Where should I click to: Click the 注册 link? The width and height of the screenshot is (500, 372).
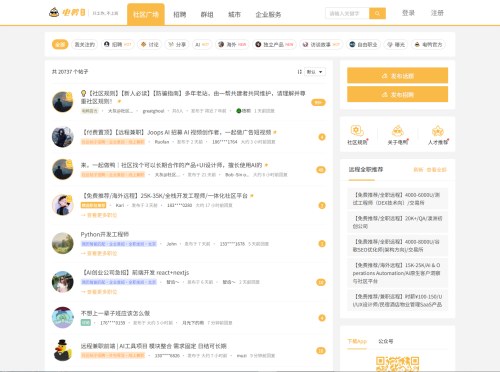pyautogui.click(x=437, y=13)
